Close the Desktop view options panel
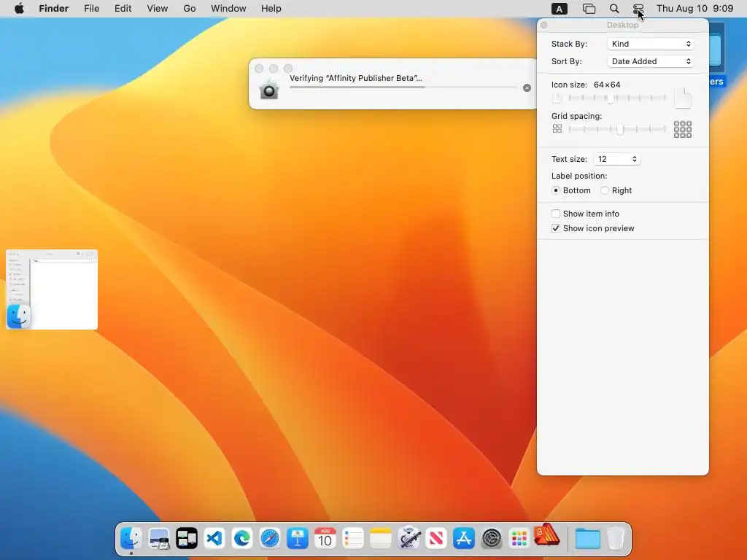Image resolution: width=747 pixels, height=560 pixels. (544, 26)
